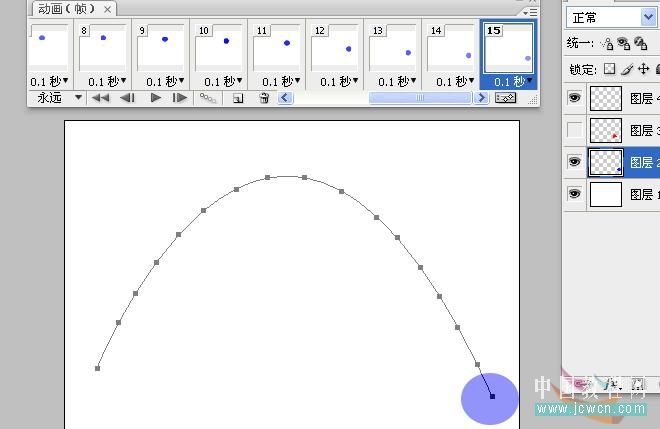Hide 图层 4 using eye icon
The image size is (660, 429).
pyautogui.click(x=575, y=98)
